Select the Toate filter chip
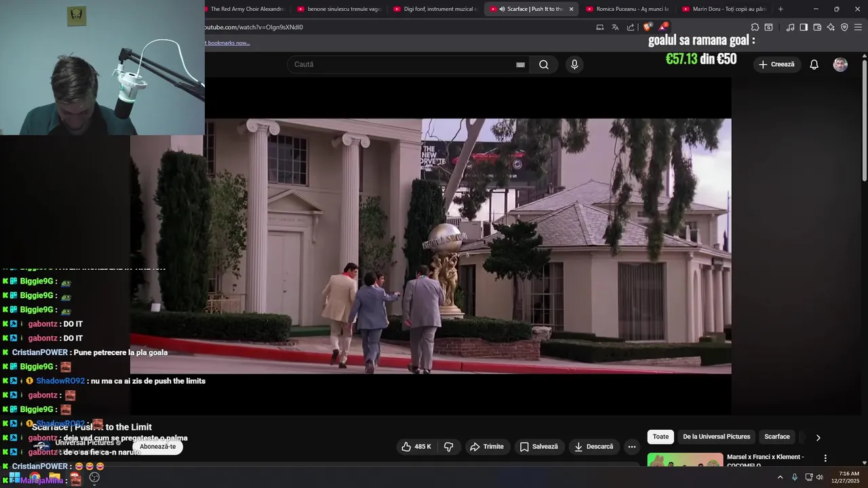Viewport: 868px width, 488px height. point(660,436)
